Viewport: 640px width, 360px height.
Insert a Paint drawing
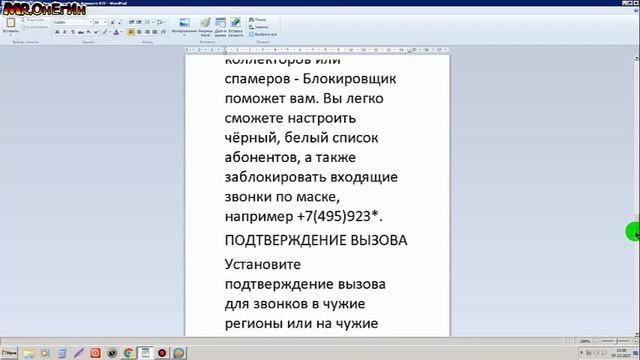(205, 27)
